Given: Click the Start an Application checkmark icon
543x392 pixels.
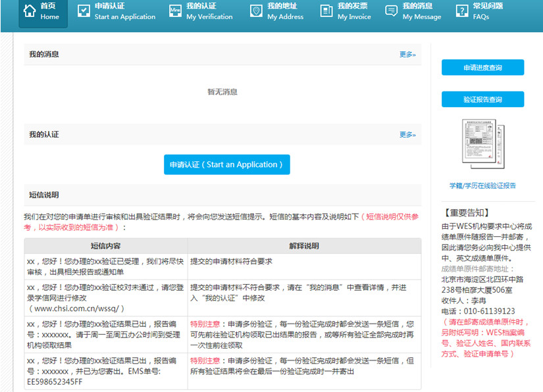Looking at the screenshot, I should 84,11.
